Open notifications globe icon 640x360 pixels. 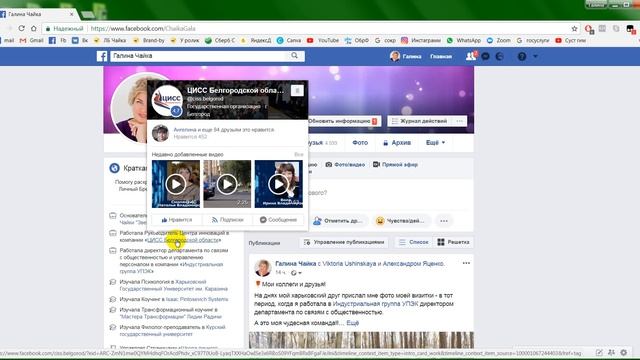tap(499, 56)
